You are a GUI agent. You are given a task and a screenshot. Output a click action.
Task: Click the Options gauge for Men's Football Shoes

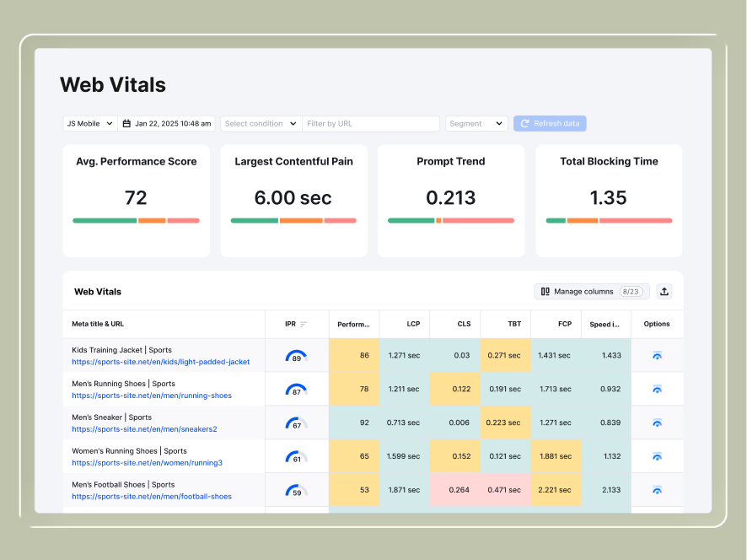pyautogui.click(x=657, y=490)
